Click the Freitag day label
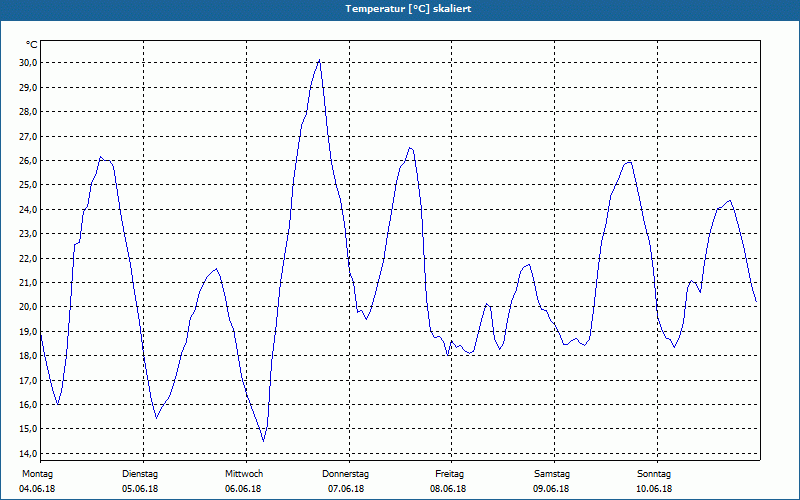800x500 pixels. pyautogui.click(x=449, y=474)
